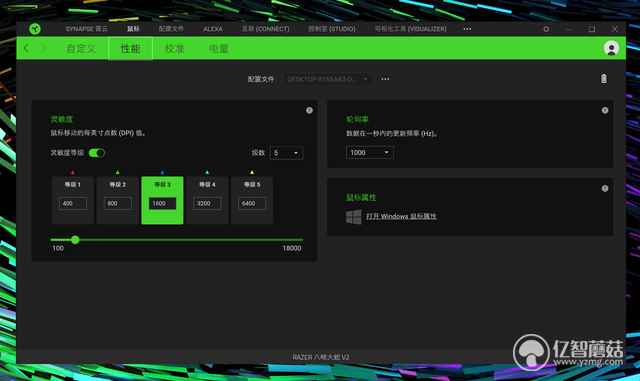Expand the profile selection dropdown
The height and width of the screenshot is (381, 640).
[x=328, y=79]
